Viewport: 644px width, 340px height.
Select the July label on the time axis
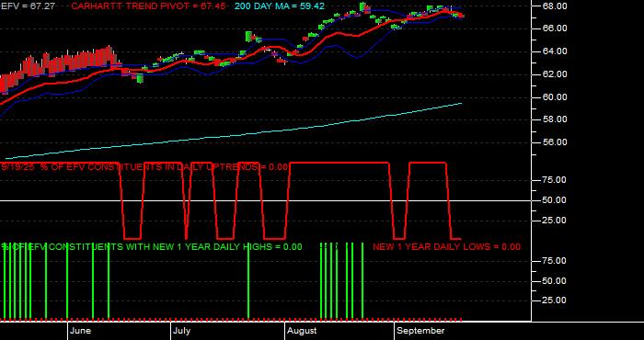point(181,331)
